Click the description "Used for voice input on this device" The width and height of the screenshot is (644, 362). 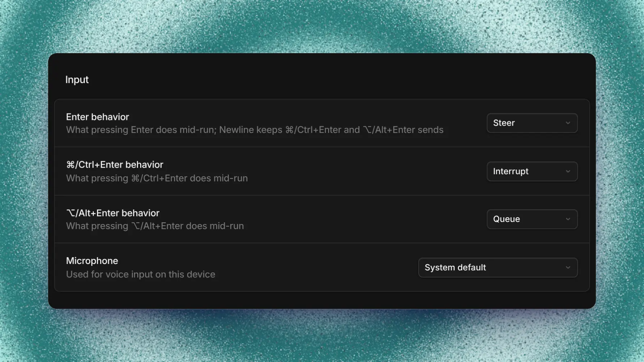pos(141,274)
